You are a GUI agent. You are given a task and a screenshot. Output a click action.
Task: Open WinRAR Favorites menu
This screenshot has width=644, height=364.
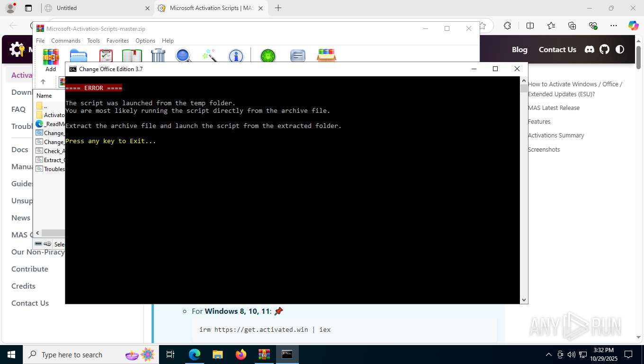[x=117, y=41]
